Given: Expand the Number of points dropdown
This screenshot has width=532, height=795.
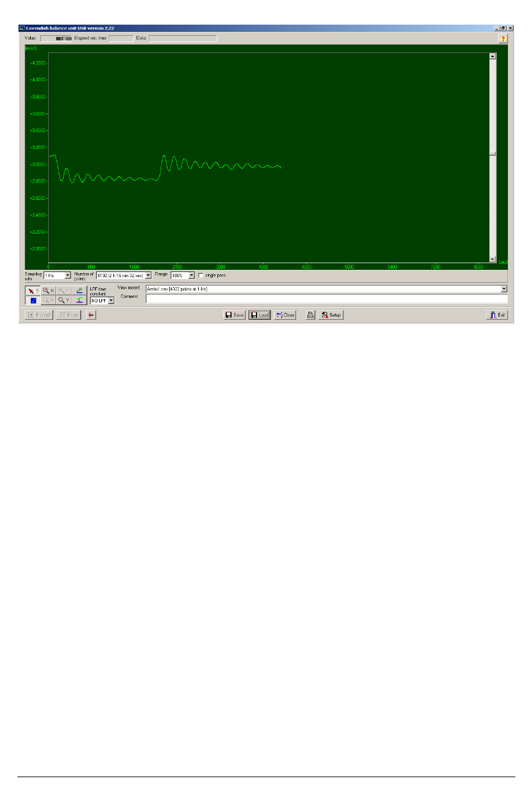Looking at the screenshot, I should pos(148,275).
